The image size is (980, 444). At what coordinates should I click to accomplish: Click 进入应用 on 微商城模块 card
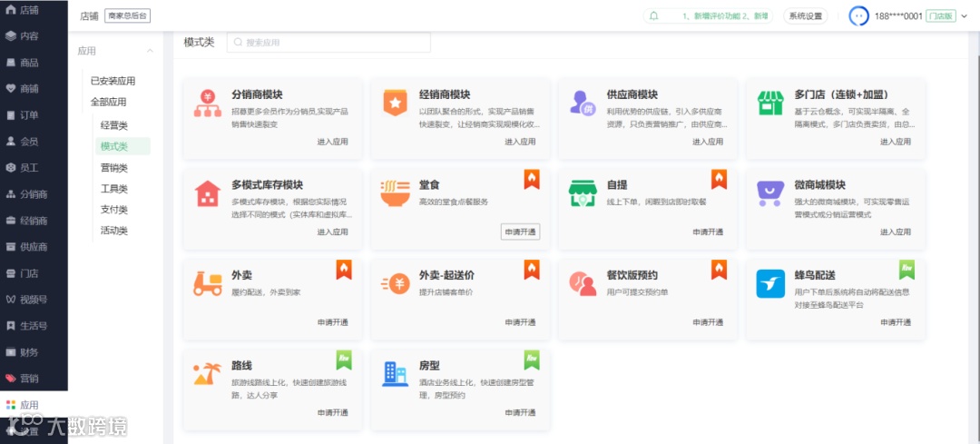896,232
